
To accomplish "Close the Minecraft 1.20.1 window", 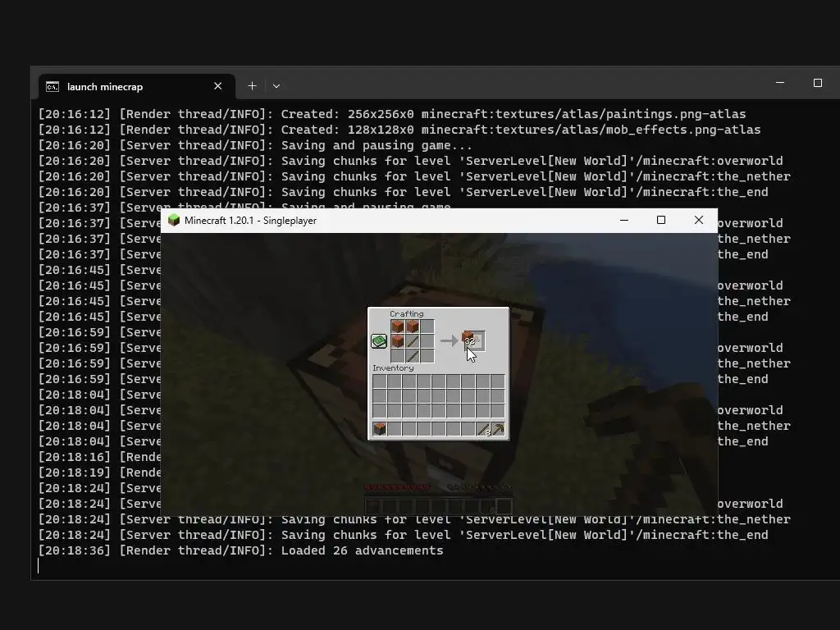I will (699, 220).
